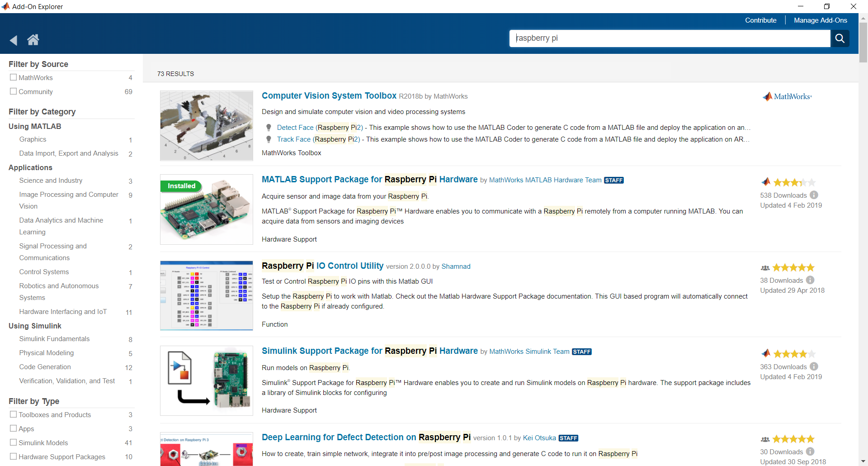Viewport: 868px width, 466px height.
Task: Filter by Signal Processing and Communications
Action: pos(53,252)
